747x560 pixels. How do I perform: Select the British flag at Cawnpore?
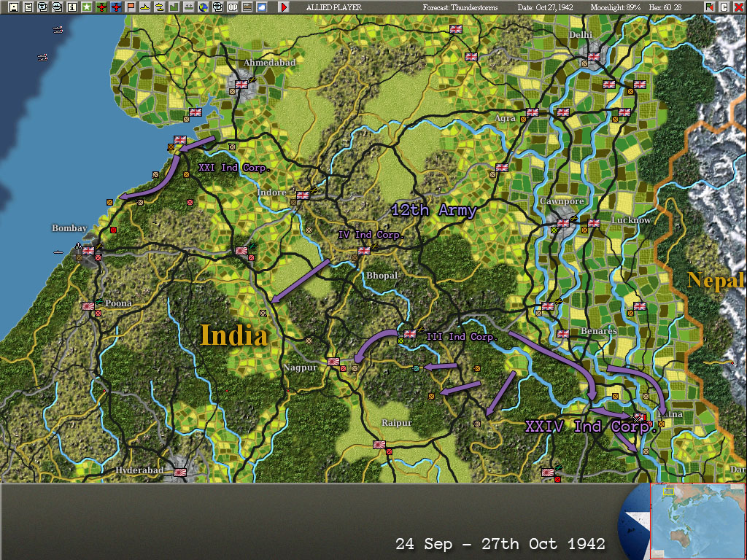pos(563,223)
